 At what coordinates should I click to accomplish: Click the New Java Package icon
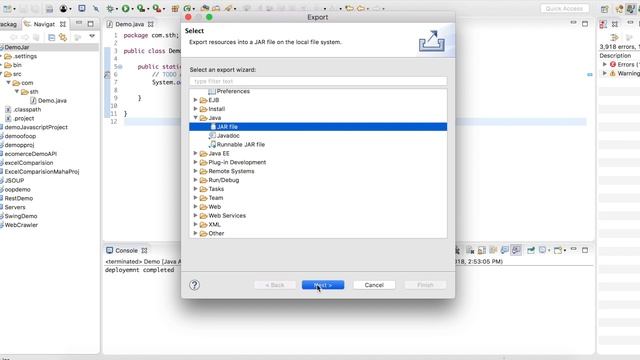175,8
